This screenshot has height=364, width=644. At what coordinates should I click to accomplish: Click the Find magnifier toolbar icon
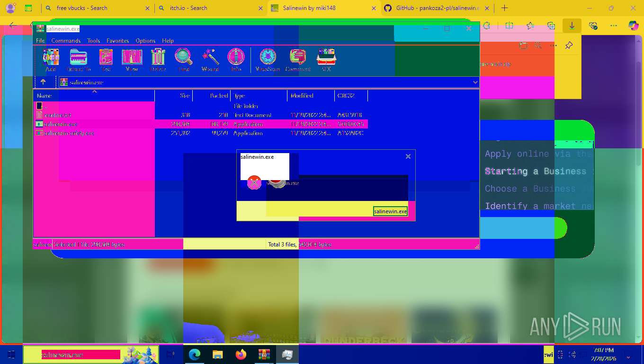[x=184, y=60]
